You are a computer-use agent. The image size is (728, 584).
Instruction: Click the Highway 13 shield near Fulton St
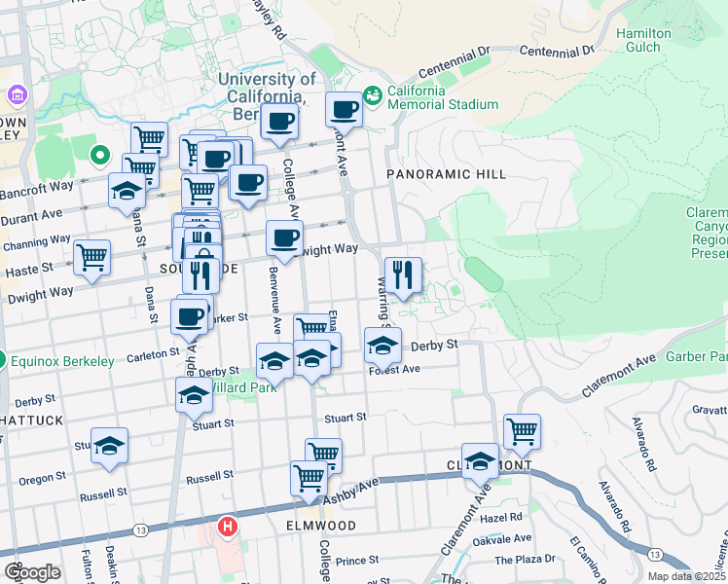coord(140,530)
